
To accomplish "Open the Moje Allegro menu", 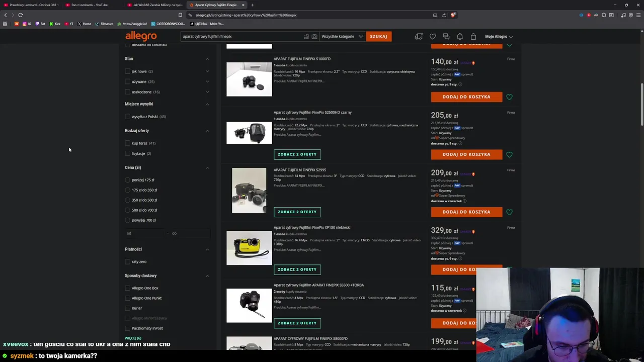I will click(499, 36).
